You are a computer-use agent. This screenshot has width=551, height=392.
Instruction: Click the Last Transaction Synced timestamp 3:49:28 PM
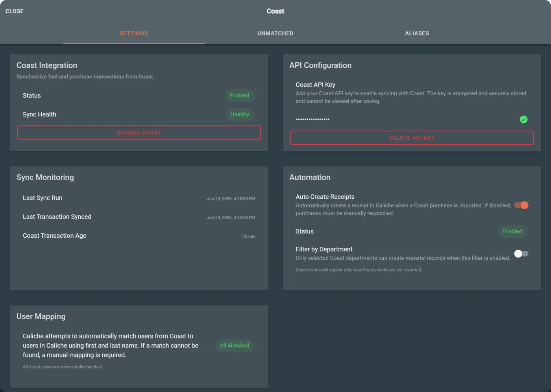[231, 218]
